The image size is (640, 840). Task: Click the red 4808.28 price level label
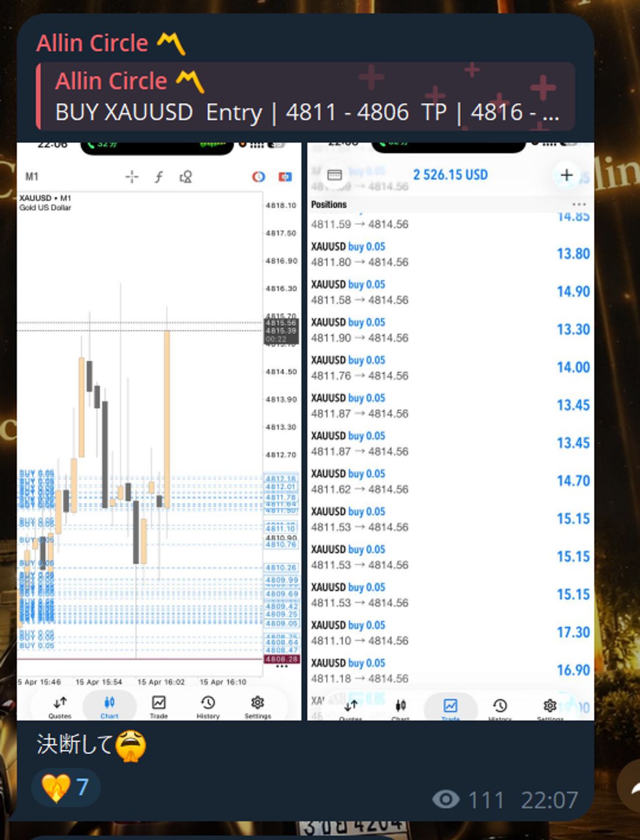[x=282, y=659]
